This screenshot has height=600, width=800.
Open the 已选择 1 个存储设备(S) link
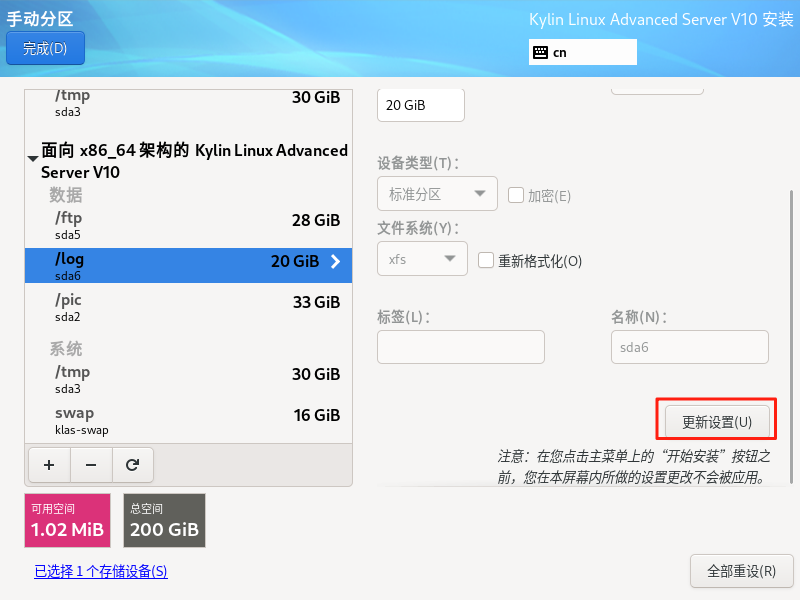pyautogui.click(x=101, y=571)
